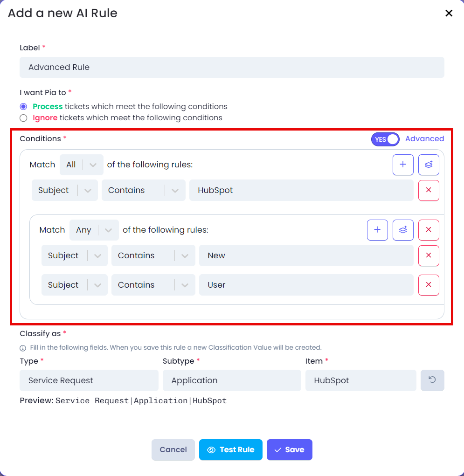Click the Label input containing Advanced Rule
464x476 pixels.
point(232,67)
